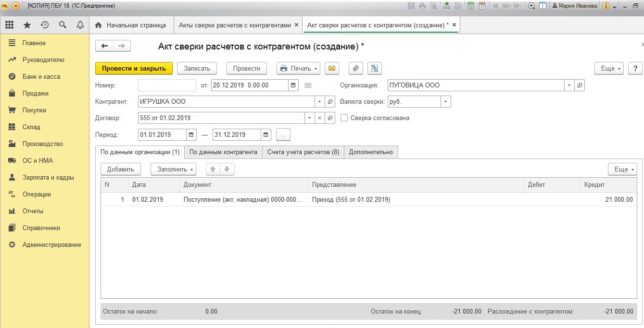This screenshot has height=328, width=644.
Task: Switch to По данным контрагента tab
Action: (223, 152)
